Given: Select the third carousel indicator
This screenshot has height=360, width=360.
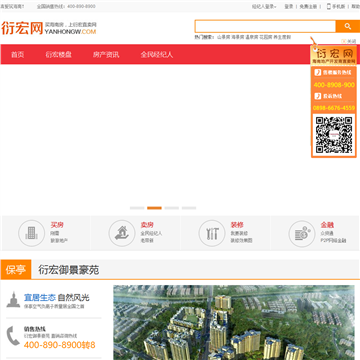Looking at the screenshot, I should 172,208.
